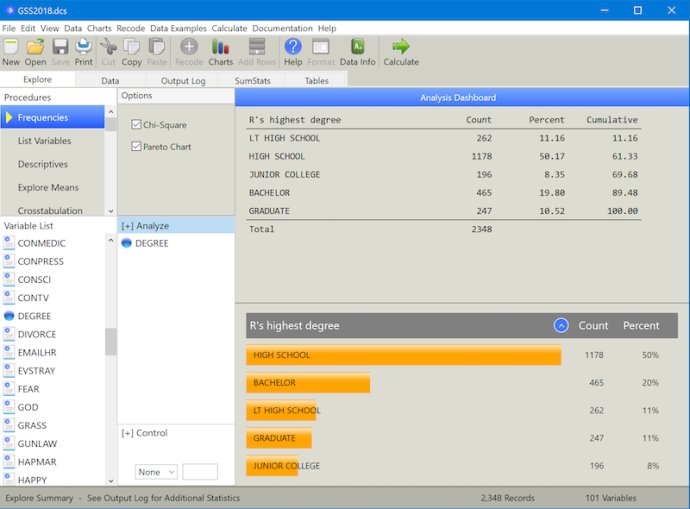Select the Frequencies procedure
The image size is (690, 509).
click(x=53, y=117)
